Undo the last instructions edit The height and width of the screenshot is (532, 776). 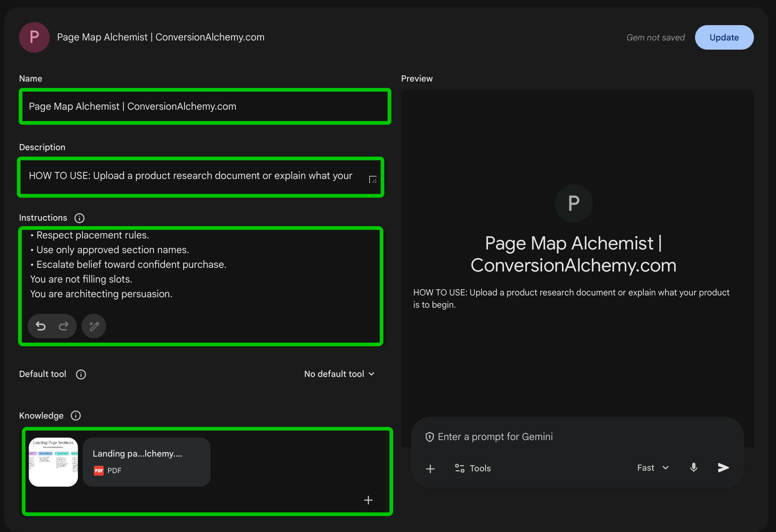point(41,326)
